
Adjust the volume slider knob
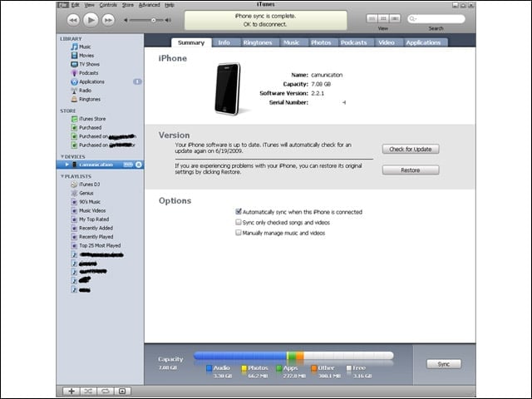[x=153, y=20]
